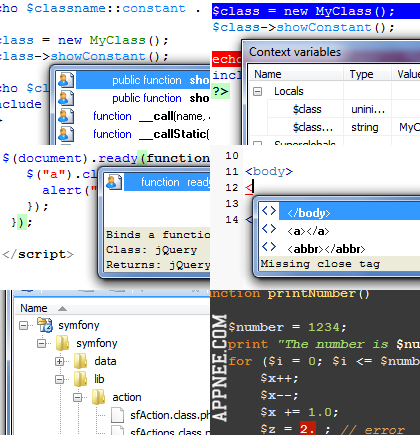Pick the function ready completion entry

tap(167, 182)
